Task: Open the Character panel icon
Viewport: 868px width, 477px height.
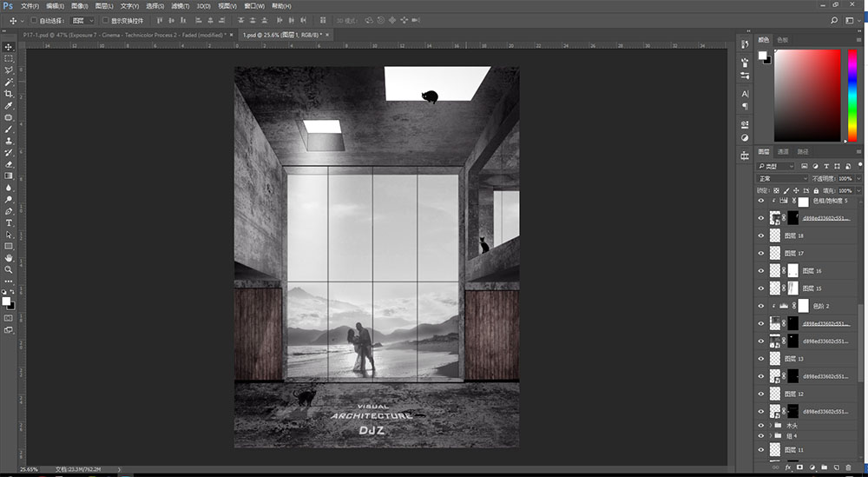Action: (x=745, y=94)
